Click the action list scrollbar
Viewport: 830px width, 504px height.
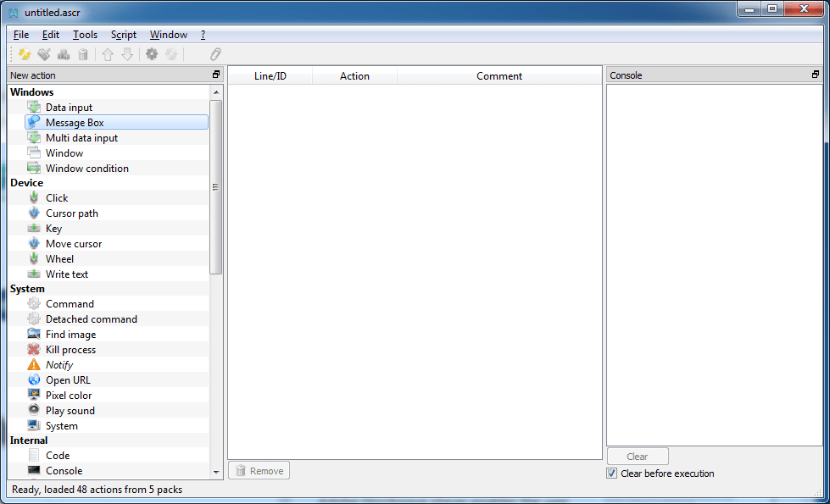pos(217,186)
